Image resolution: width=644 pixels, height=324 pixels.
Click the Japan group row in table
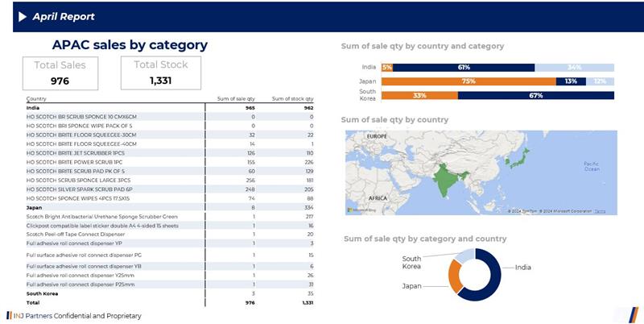[170, 208]
